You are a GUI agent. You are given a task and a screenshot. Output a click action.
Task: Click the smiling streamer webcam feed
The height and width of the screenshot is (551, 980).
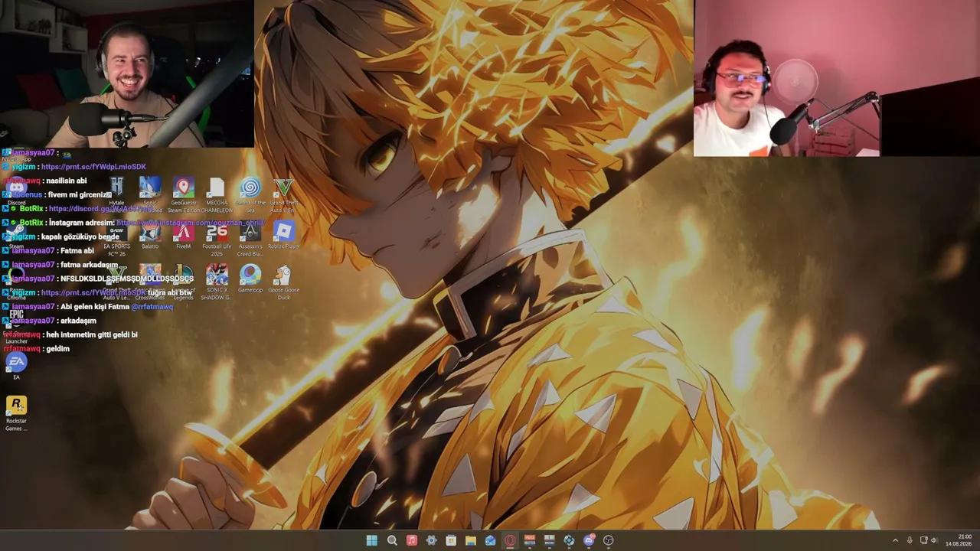pyautogui.click(x=127, y=73)
